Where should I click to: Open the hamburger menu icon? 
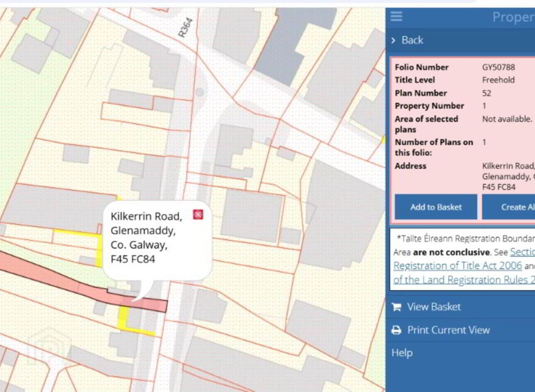pyautogui.click(x=396, y=16)
